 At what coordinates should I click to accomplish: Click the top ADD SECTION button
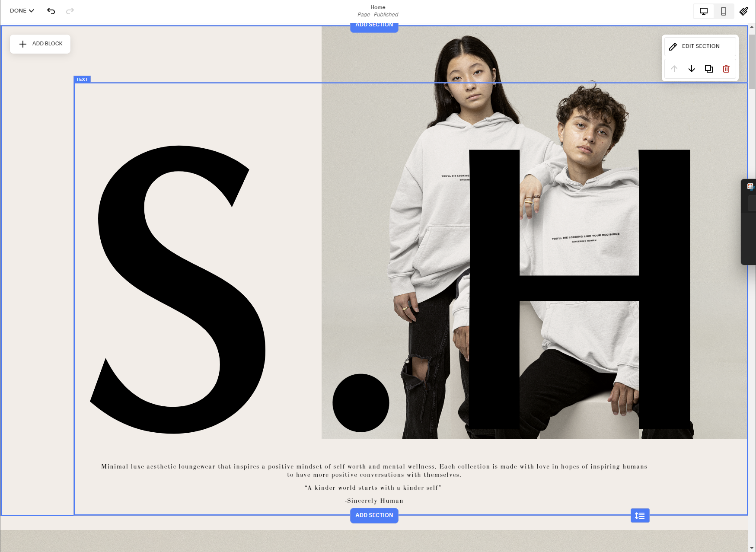(374, 26)
